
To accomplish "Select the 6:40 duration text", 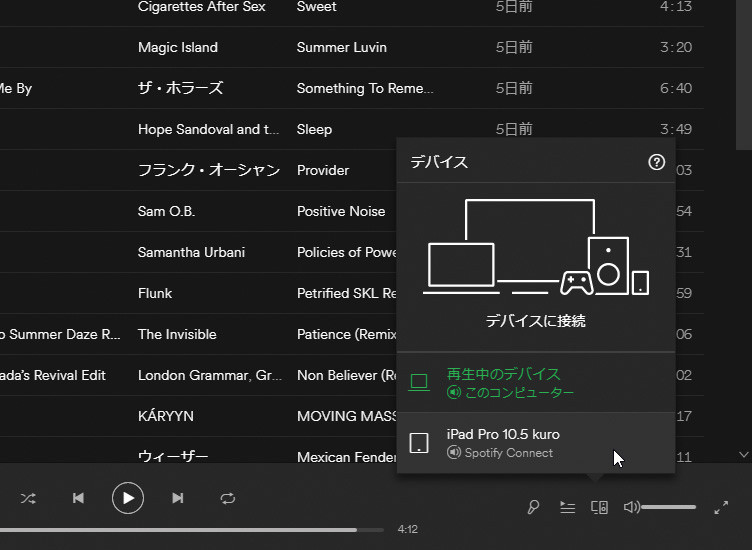I will coord(676,88).
